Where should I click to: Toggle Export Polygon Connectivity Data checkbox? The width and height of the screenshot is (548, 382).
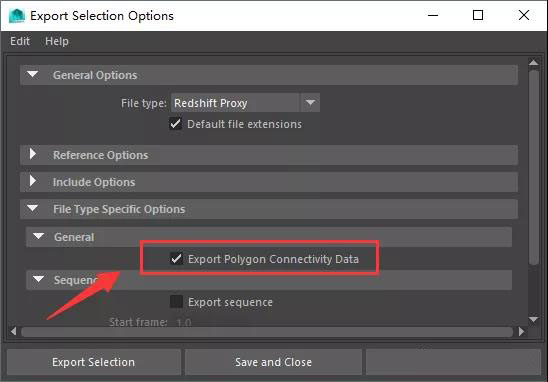[x=176, y=259]
